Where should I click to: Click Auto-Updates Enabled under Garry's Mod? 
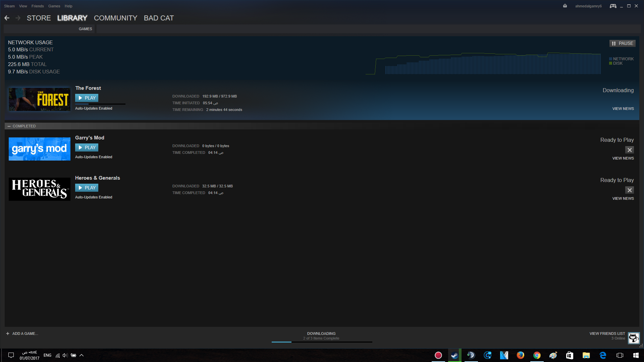94,157
